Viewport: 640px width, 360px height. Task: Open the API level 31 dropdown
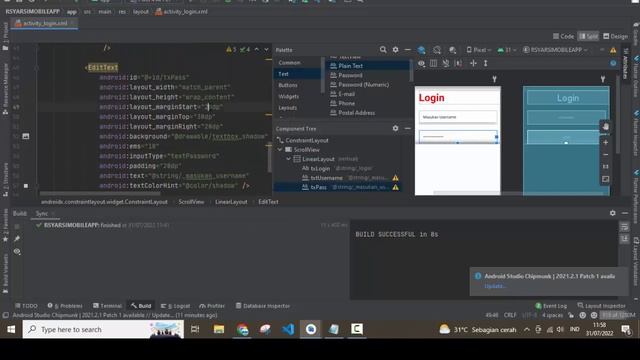507,50
